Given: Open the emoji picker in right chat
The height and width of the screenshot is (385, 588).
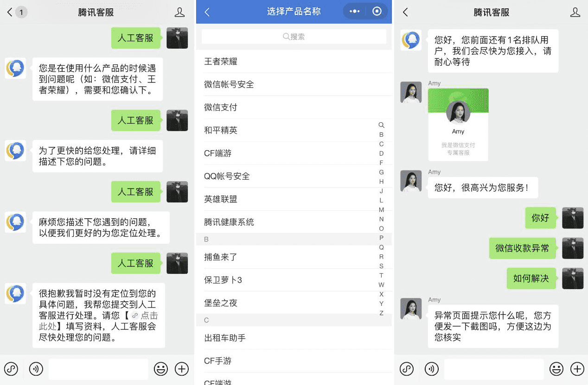Looking at the screenshot, I should point(556,369).
